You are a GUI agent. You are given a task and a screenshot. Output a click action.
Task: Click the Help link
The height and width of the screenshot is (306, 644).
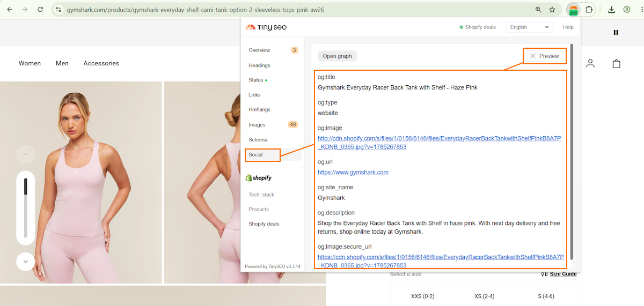tap(568, 27)
